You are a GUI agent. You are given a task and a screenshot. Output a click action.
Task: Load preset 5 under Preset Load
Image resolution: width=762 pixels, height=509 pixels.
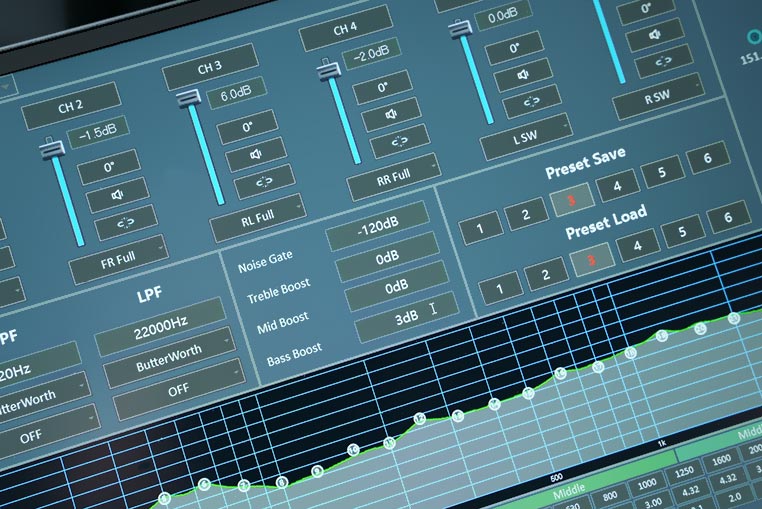(x=683, y=232)
